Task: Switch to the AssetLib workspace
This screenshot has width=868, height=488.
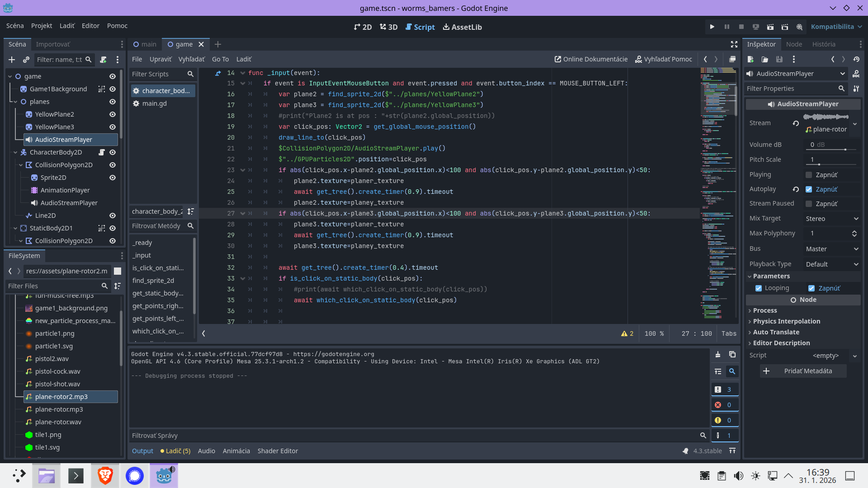Action: pyautogui.click(x=462, y=27)
